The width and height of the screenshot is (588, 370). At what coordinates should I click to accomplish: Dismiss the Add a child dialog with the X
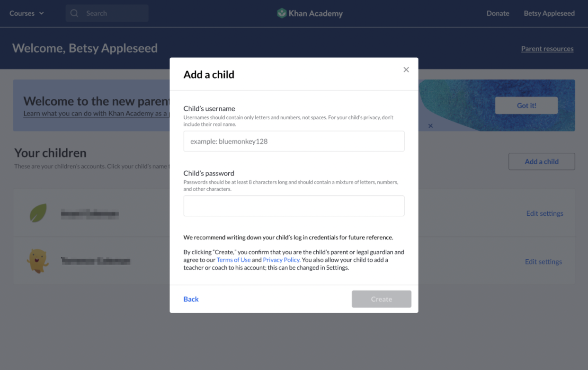(x=406, y=69)
